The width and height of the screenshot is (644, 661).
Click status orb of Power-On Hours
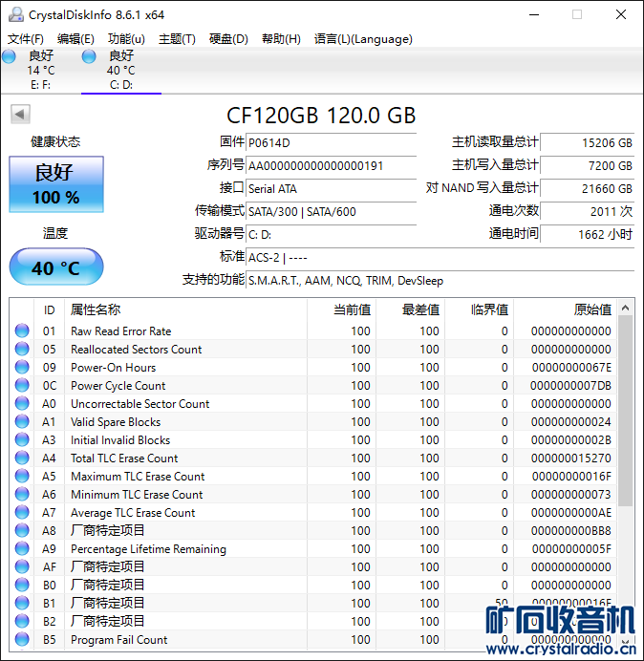(x=22, y=367)
